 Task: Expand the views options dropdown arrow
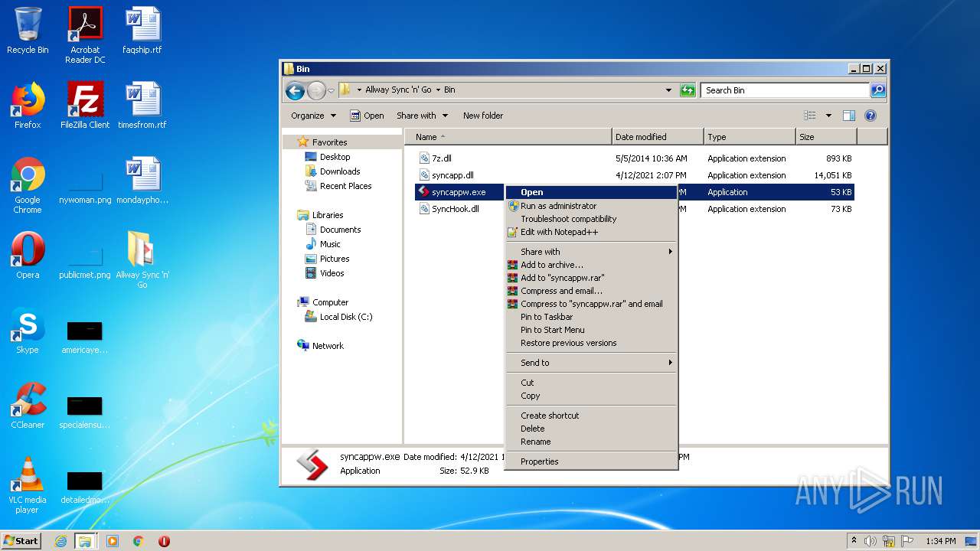click(828, 116)
